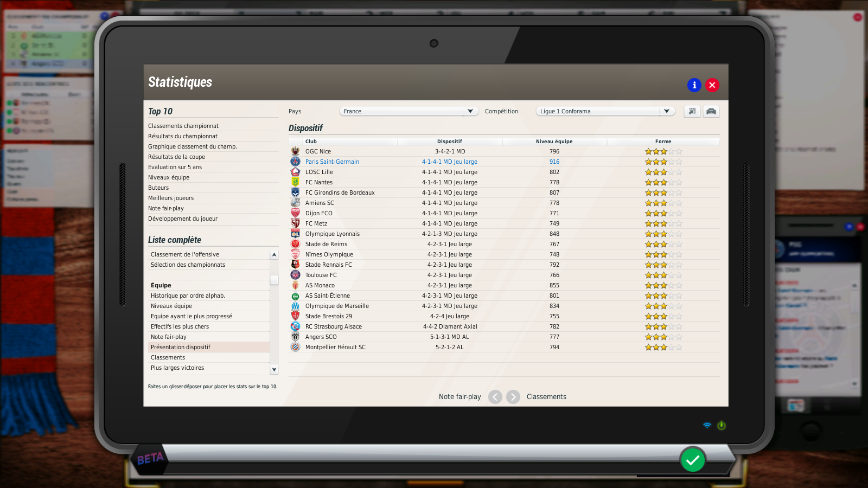
Task: Sort table by Forme column header
Action: pyautogui.click(x=663, y=142)
